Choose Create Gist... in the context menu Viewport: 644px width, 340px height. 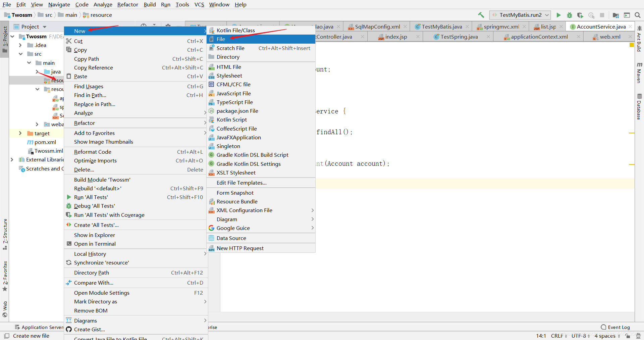tap(136, 330)
